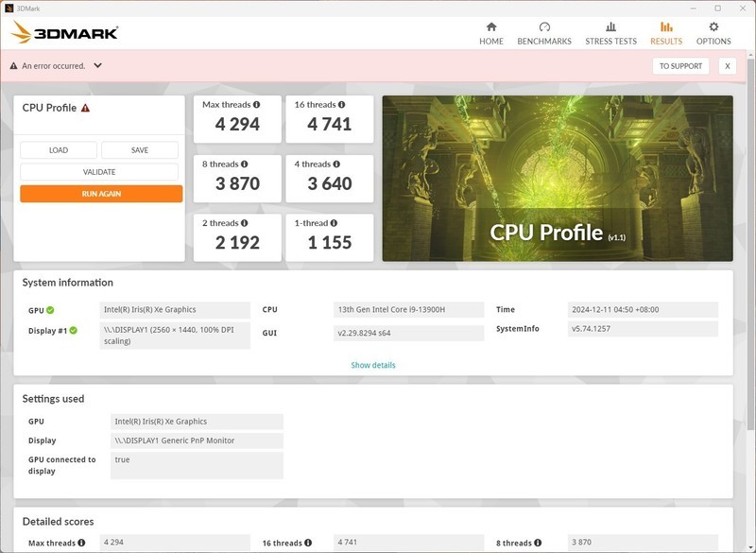Click info icon next to 16 threads score
Viewport: 756px width, 553px height.
(341, 105)
